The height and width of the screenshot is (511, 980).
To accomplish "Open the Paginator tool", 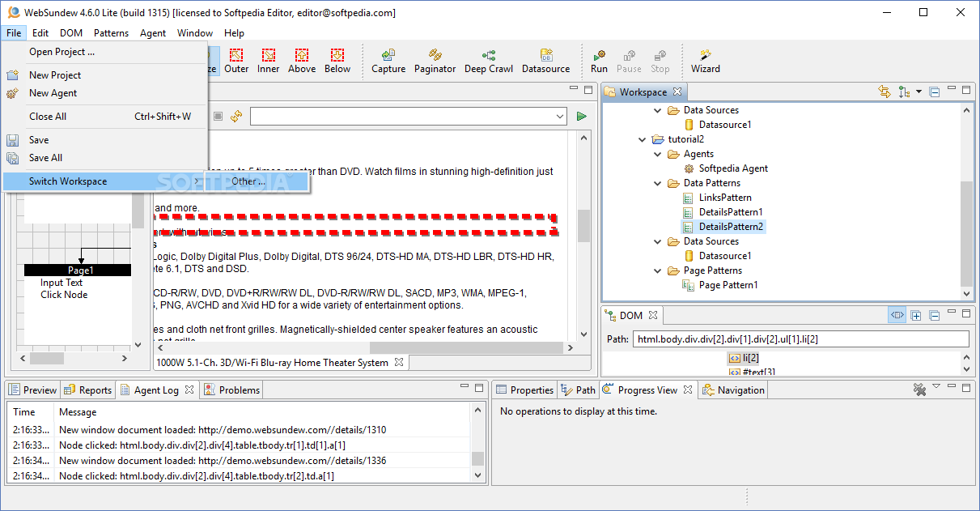I will pos(435,61).
